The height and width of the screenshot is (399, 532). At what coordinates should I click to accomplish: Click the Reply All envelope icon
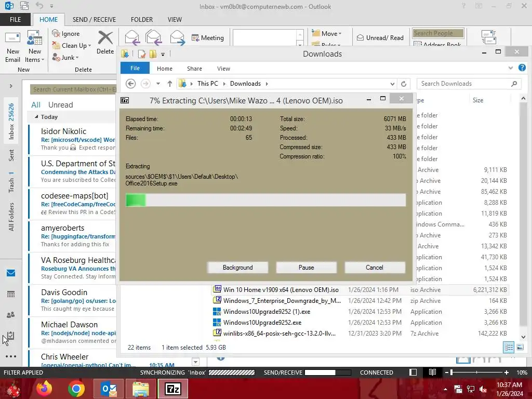[x=153, y=37]
